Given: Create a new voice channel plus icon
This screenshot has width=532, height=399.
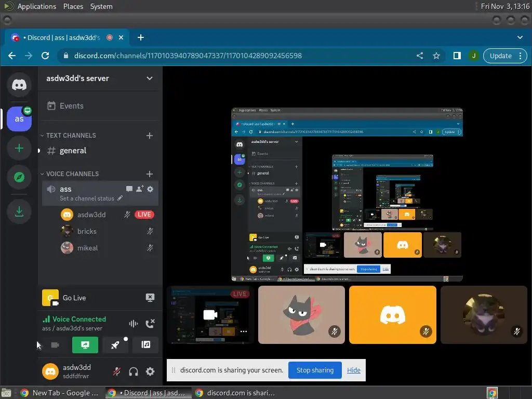Looking at the screenshot, I should pos(149,174).
